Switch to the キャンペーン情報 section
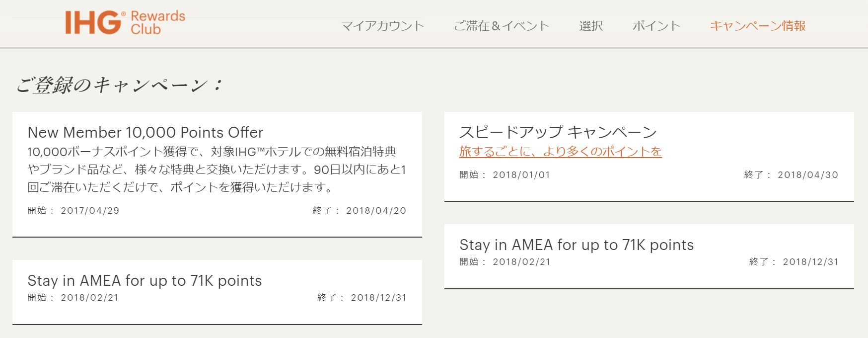 click(757, 26)
